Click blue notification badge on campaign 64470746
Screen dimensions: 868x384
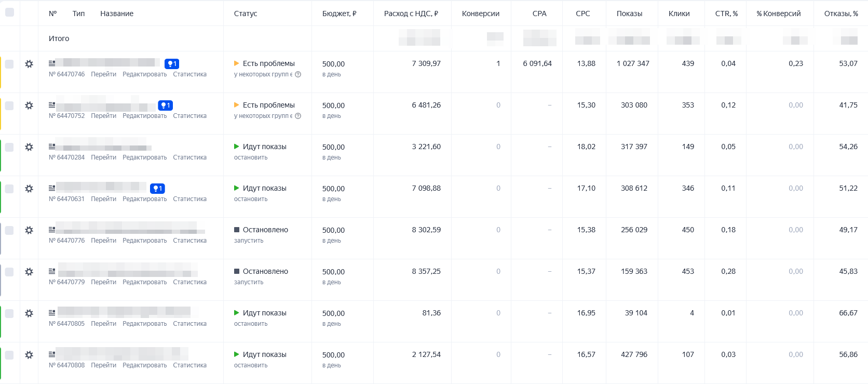coord(172,64)
